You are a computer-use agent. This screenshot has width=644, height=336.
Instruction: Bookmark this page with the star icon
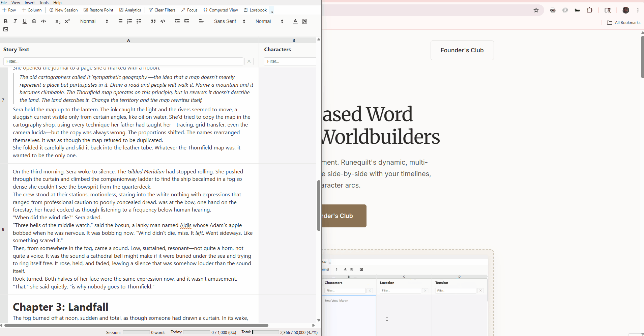click(x=536, y=10)
